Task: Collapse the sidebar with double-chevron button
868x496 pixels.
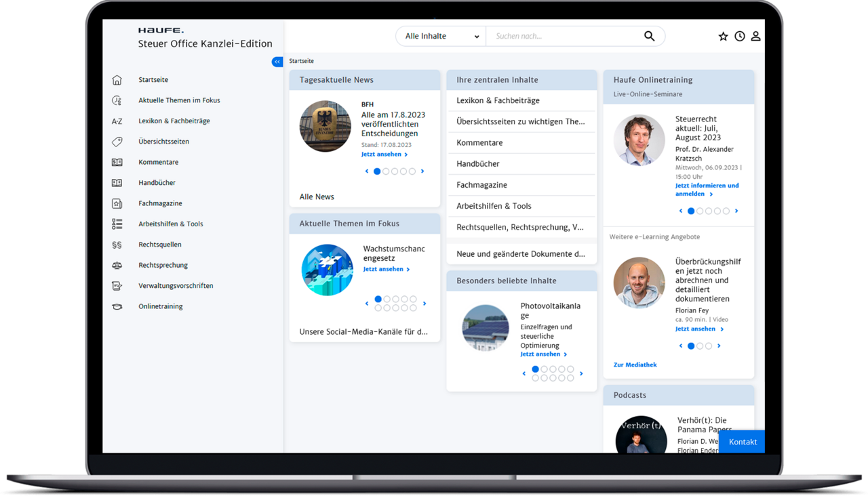Action: (x=277, y=62)
